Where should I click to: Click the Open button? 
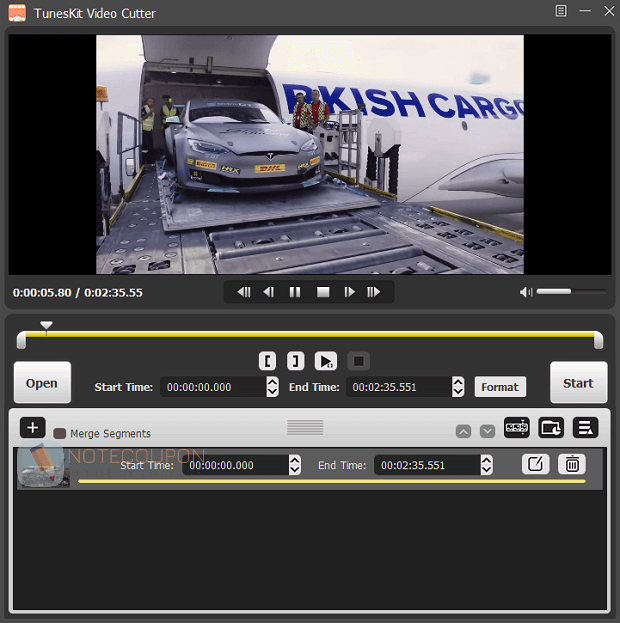pyautogui.click(x=42, y=383)
